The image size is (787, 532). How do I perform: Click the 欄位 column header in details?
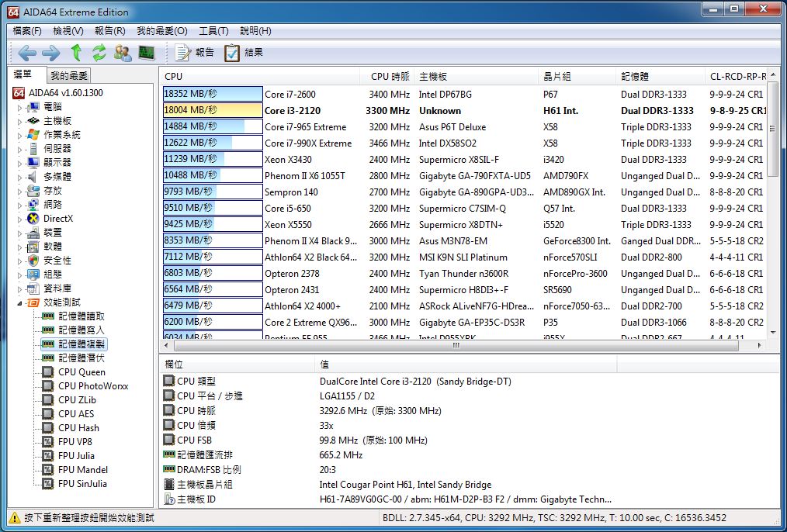pos(238,364)
